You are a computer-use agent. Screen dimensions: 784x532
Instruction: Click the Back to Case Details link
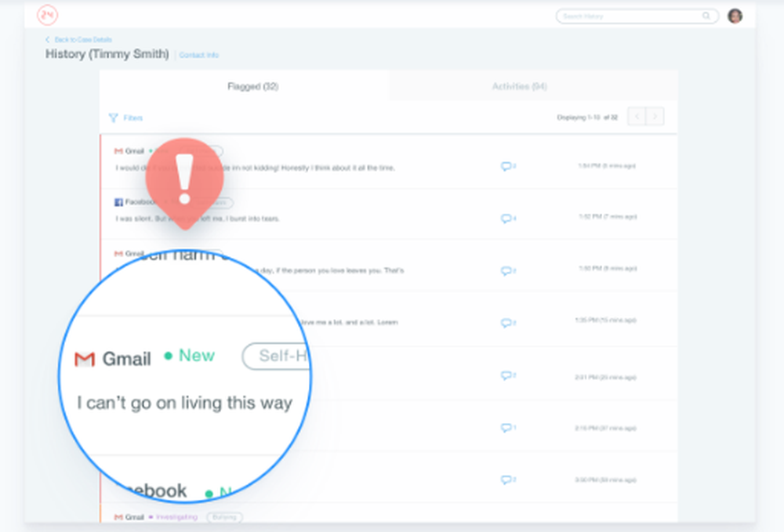[x=82, y=39]
